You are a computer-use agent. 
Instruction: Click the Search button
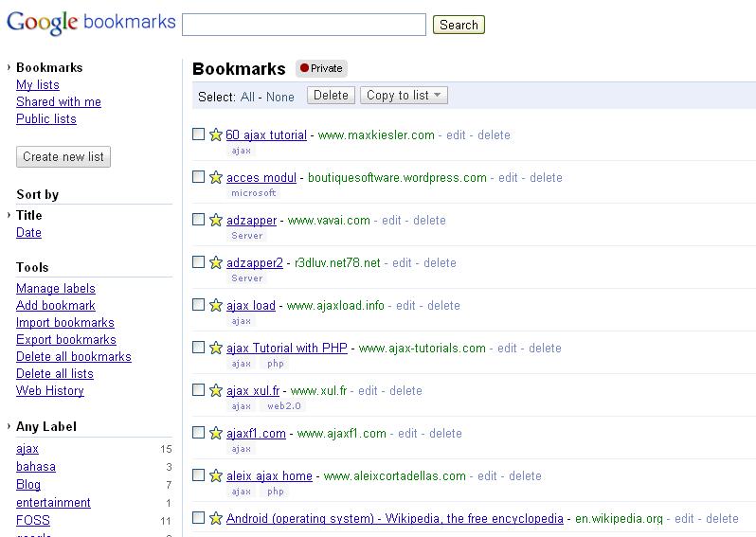[x=459, y=25]
